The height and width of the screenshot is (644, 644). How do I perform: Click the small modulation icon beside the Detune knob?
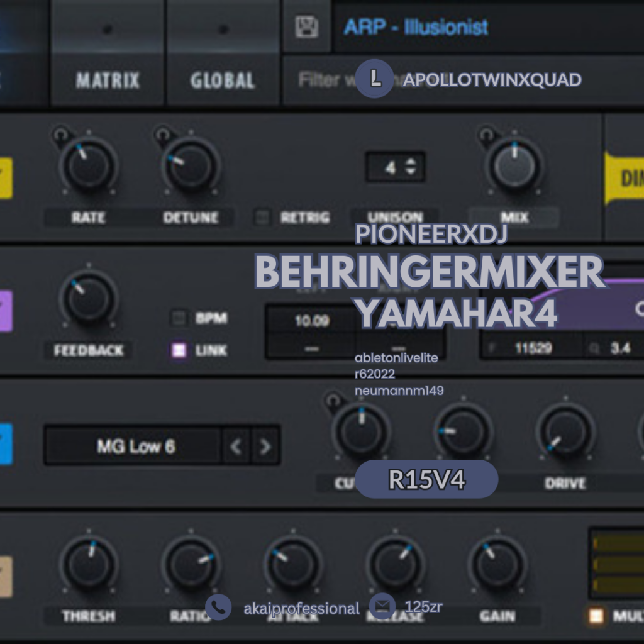click(x=163, y=135)
